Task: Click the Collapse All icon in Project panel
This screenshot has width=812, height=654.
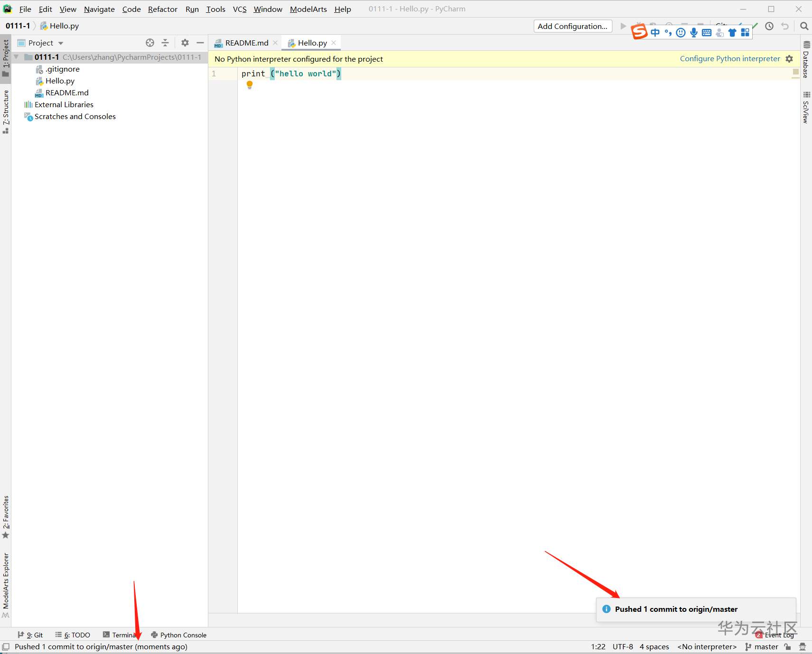Action: click(x=165, y=43)
